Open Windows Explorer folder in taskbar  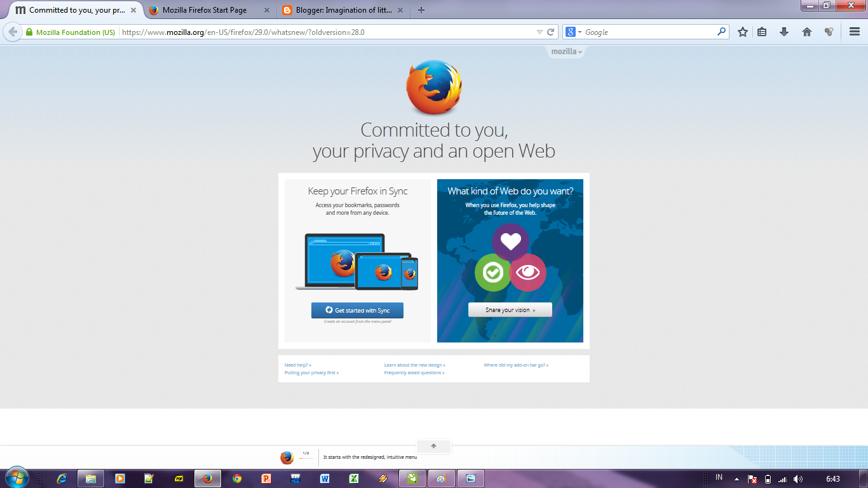click(91, 478)
